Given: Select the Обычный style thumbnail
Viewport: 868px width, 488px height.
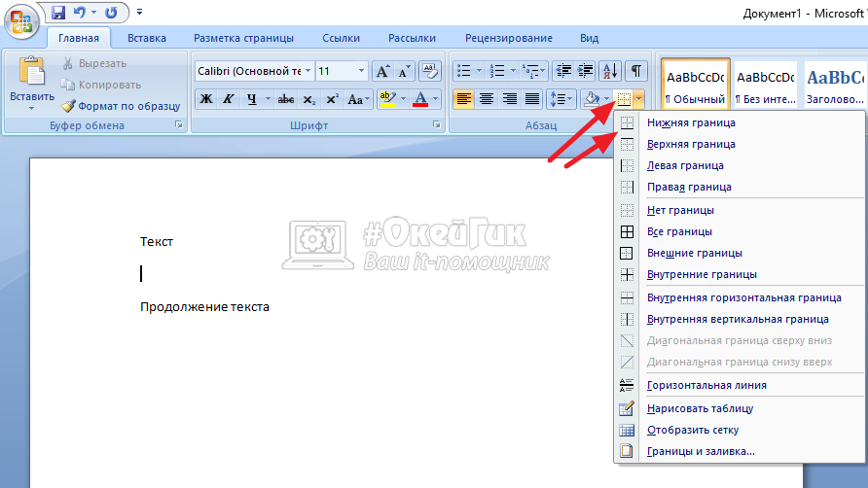Looking at the screenshot, I should (x=695, y=85).
